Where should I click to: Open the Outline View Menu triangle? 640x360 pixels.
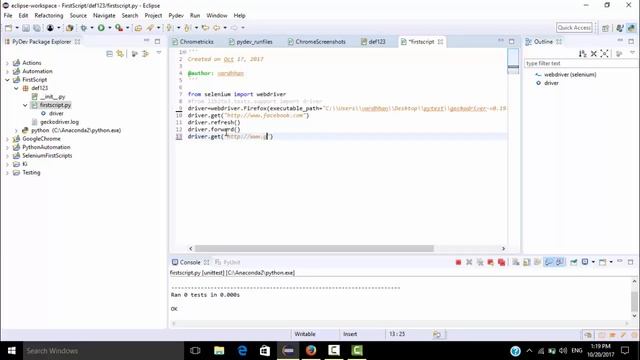click(x=632, y=53)
